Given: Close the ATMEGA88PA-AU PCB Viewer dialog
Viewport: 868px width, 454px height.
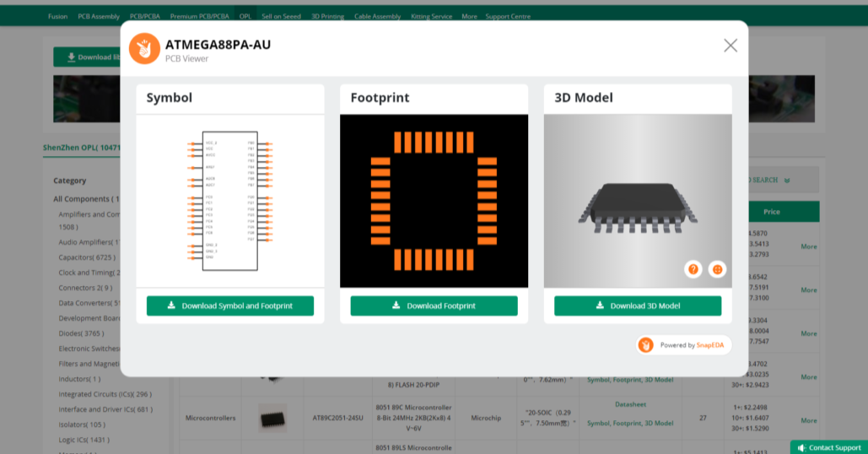Looking at the screenshot, I should tap(731, 46).
